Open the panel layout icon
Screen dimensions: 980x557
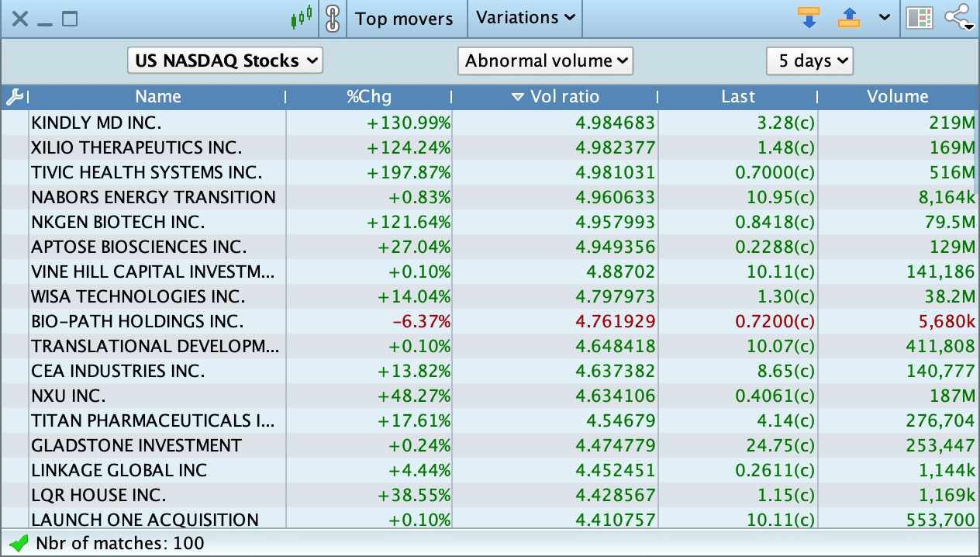coord(920,18)
